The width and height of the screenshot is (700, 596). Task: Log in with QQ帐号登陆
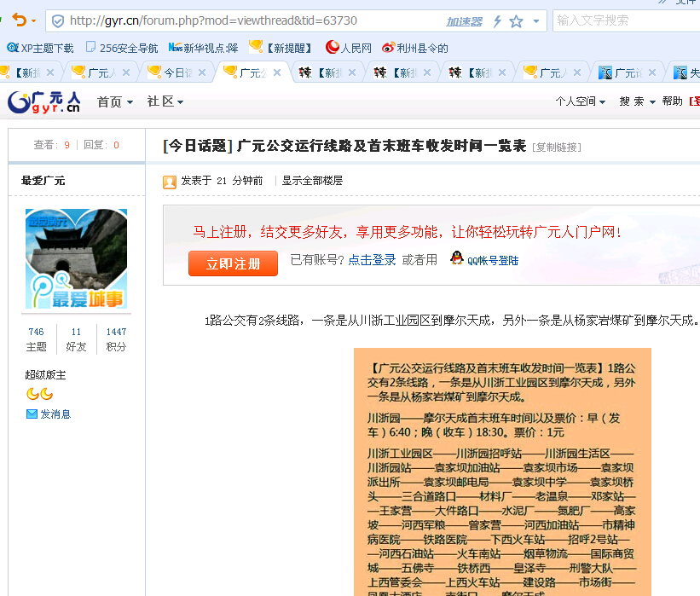coord(485,259)
